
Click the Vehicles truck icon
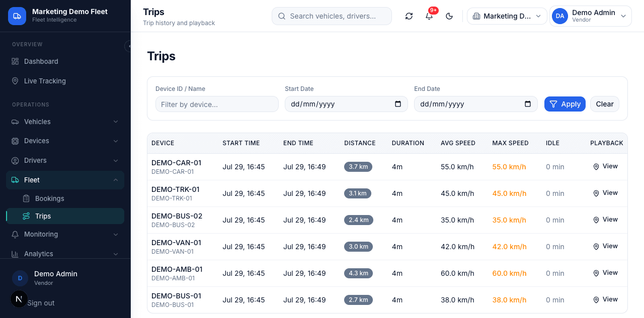[15, 122]
